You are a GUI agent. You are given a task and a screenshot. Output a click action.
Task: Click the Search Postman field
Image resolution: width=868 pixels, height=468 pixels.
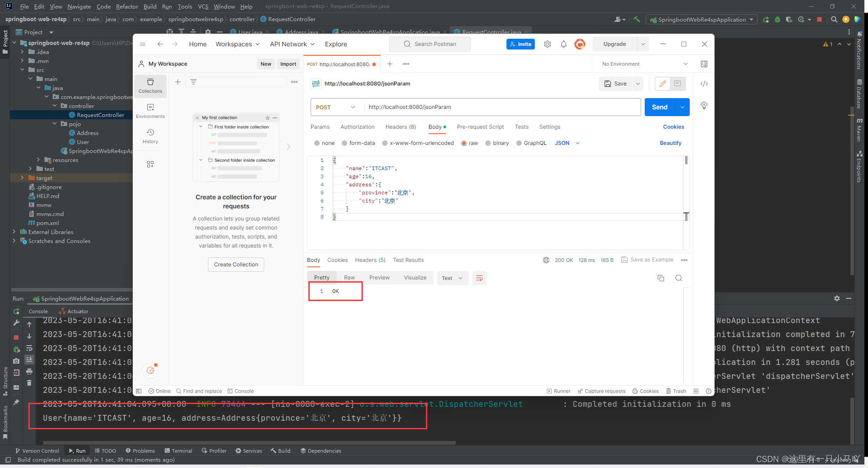[x=430, y=44]
